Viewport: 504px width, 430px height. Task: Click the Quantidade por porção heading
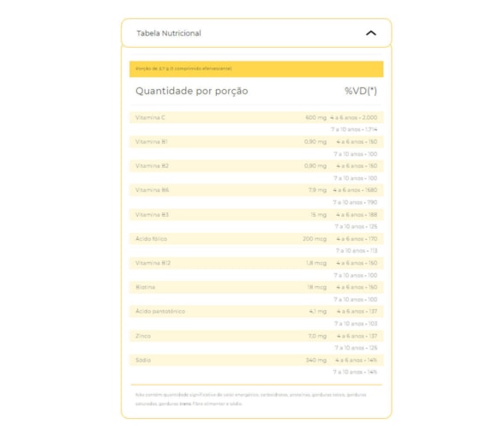(192, 91)
